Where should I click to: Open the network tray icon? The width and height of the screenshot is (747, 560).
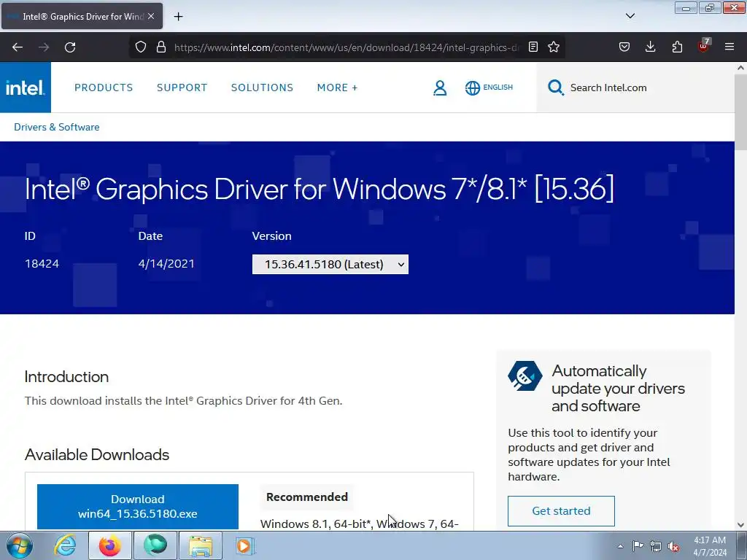pyautogui.click(x=656, y=546)
